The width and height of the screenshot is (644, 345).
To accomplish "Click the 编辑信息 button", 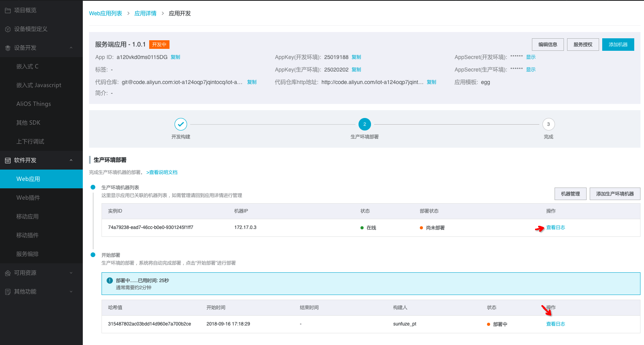I will (548, 45).
